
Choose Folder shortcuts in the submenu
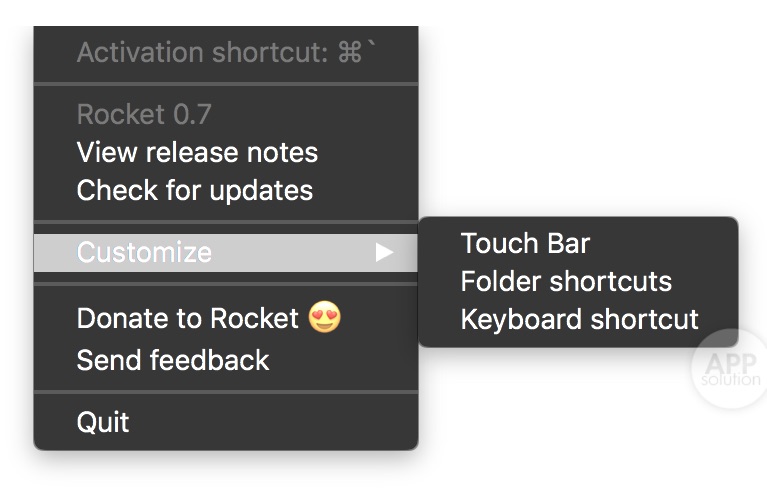(x=565, y=281)
